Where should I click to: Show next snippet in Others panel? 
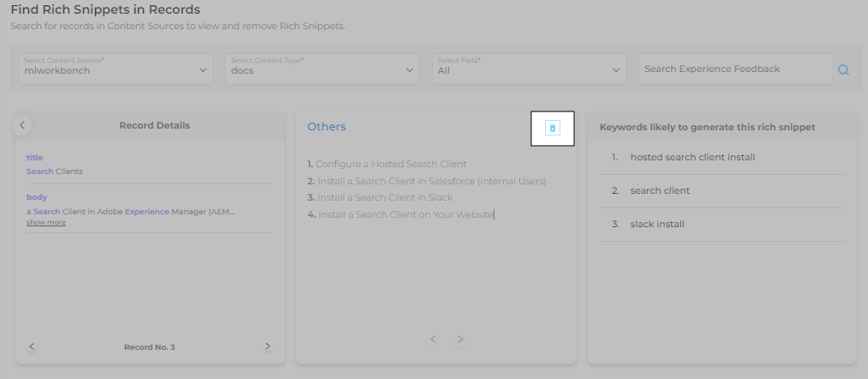pyautogui.click(x=460, y=340)
